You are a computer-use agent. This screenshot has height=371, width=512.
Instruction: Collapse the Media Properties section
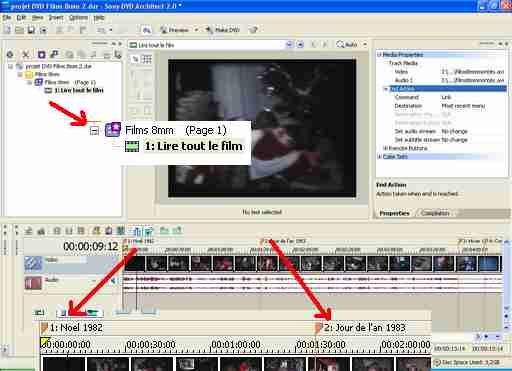pos(379,55)
